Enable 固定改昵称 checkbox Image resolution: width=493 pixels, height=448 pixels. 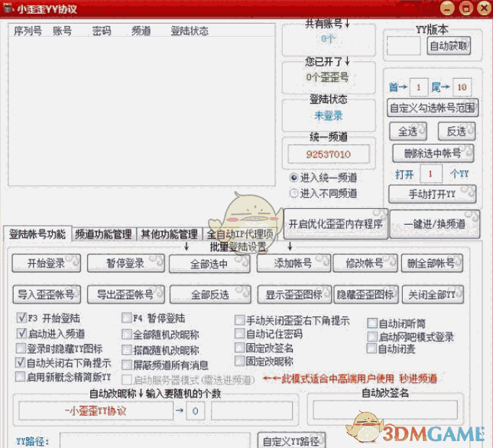point(239,361)
